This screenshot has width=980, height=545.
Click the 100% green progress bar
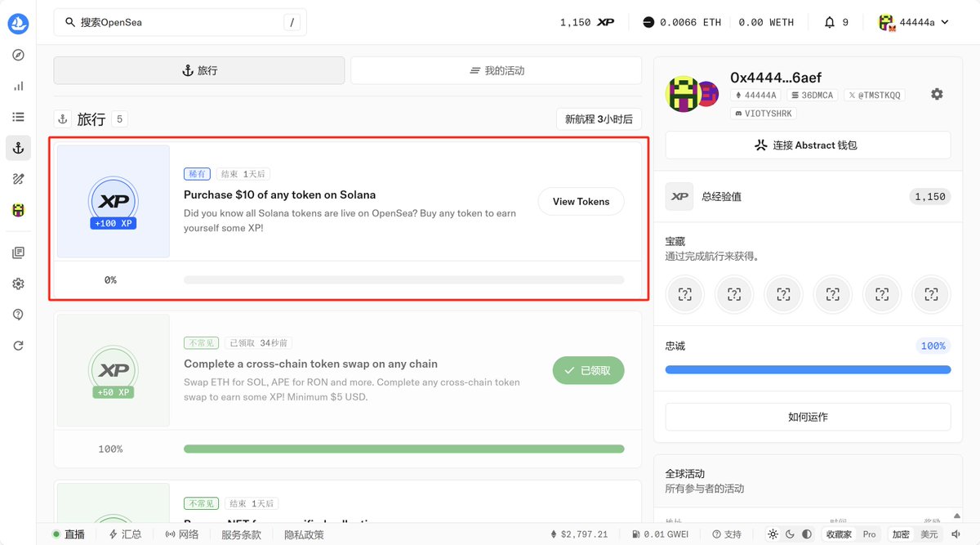[403, 449]
